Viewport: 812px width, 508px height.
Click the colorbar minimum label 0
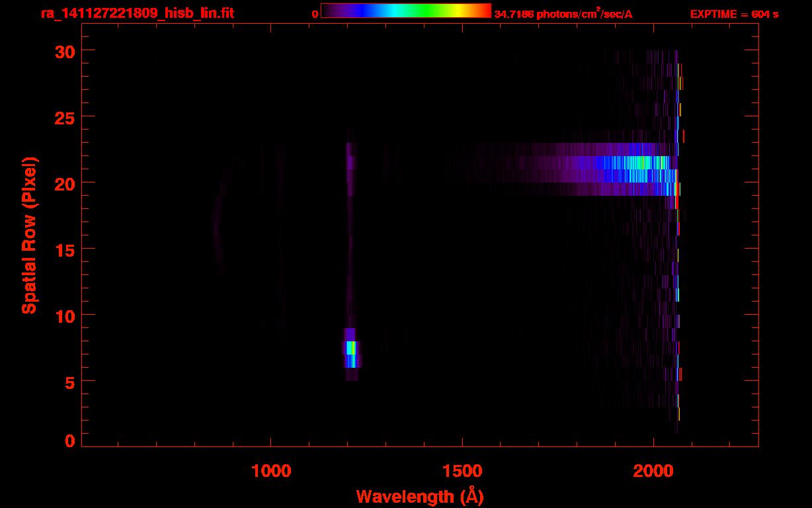click(315, 14)
